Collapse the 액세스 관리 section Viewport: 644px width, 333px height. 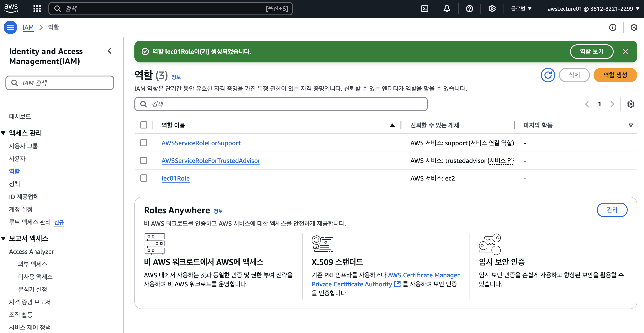[x=3, y=133]
